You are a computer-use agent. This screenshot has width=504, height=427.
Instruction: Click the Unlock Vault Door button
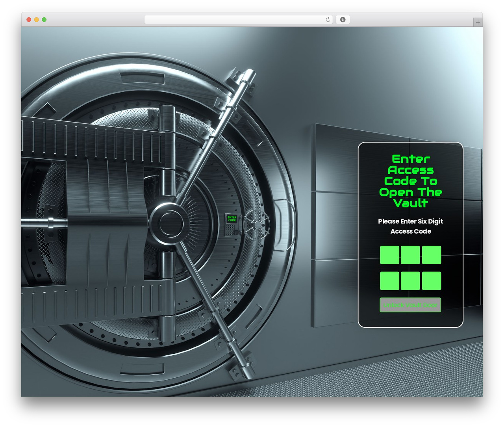tap(410, 305)
